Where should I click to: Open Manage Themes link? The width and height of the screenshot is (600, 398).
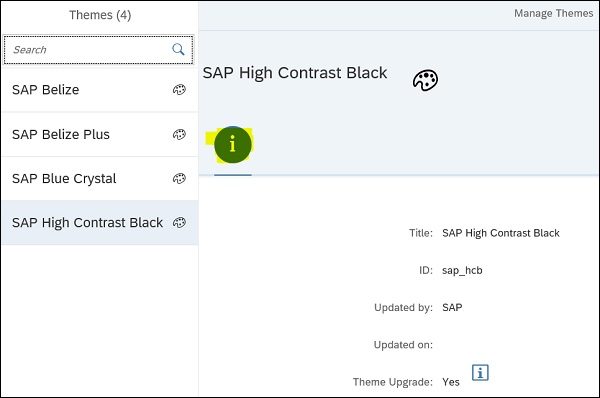(x=553, y=13)
